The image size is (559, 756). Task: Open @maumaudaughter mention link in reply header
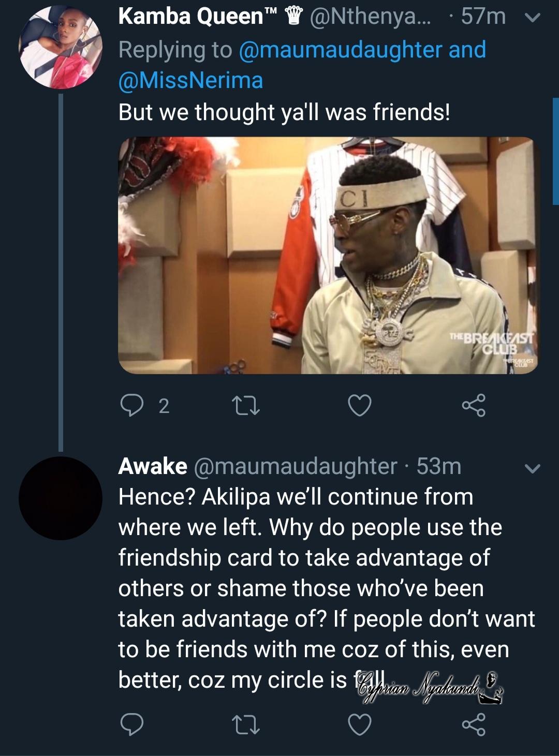tap(341, 50)
